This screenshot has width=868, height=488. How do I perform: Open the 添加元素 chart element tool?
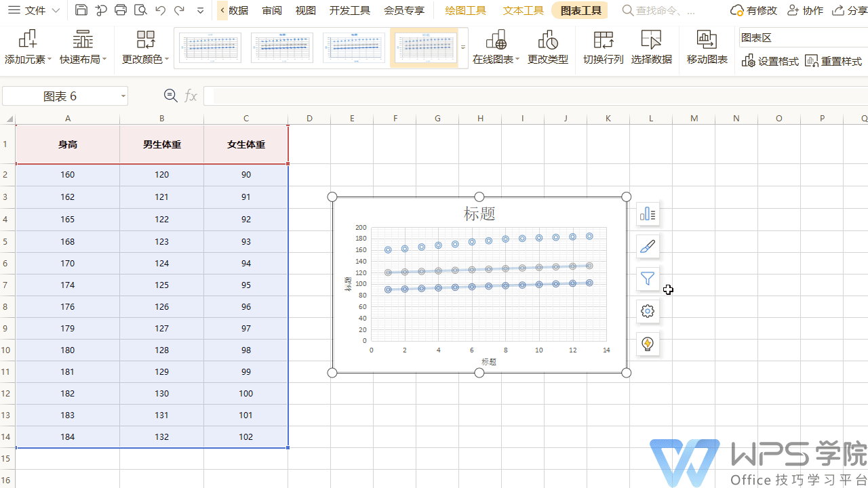pyautogui.click(x=27, y=47)
